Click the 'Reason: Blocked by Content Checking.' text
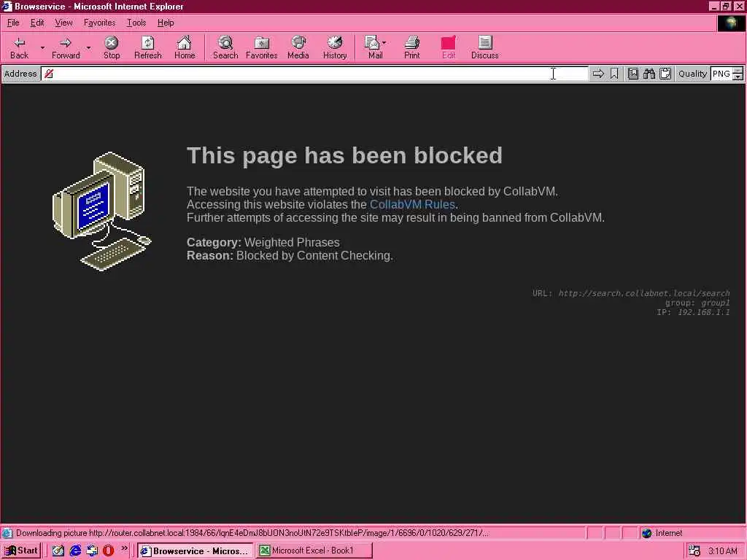Image resolution: width=747 pixels, height=560 pixels. 290,256
